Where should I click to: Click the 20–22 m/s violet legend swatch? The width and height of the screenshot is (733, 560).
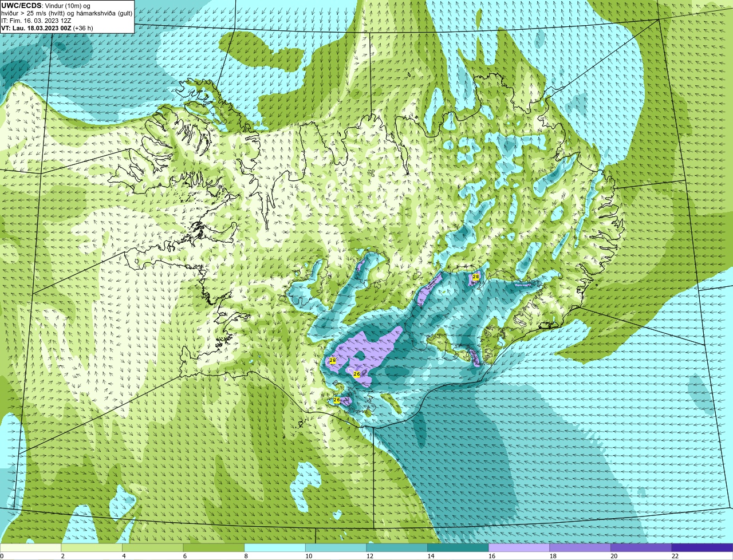(x=641, y=547)
